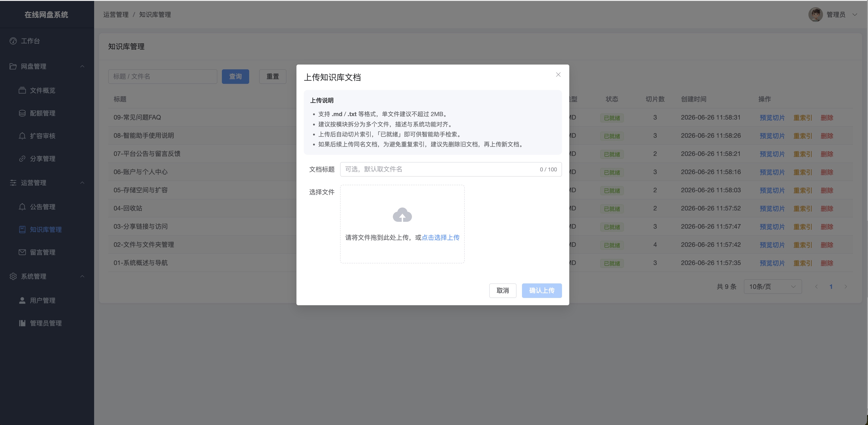Click the 配额管理 database icon
The image size is (868, 425).
(x=22, y=113)
